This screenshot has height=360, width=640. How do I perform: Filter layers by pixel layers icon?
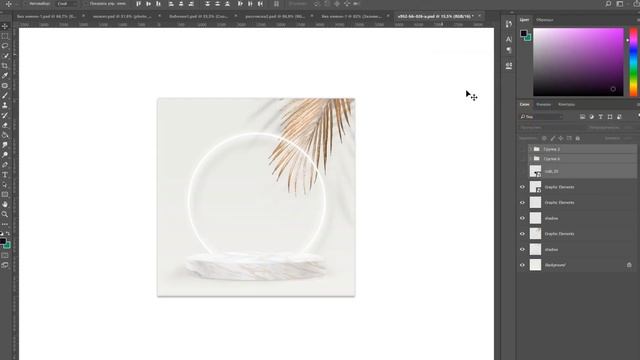582,117
